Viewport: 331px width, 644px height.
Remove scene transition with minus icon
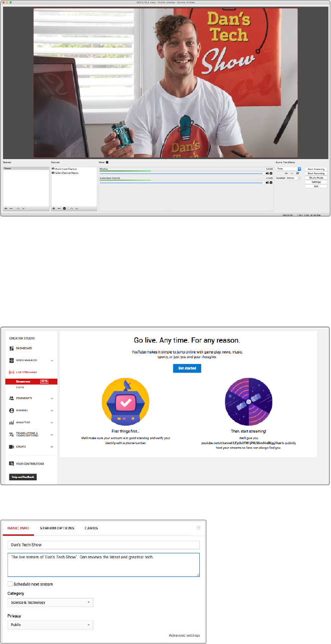pyautogui.click(x=292, y=173)
